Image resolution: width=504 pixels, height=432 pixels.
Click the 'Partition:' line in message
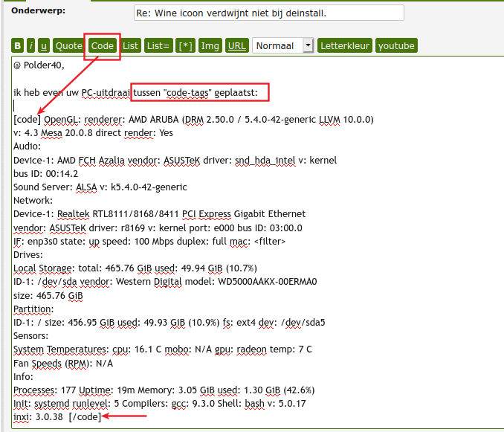tap(33, 309)
